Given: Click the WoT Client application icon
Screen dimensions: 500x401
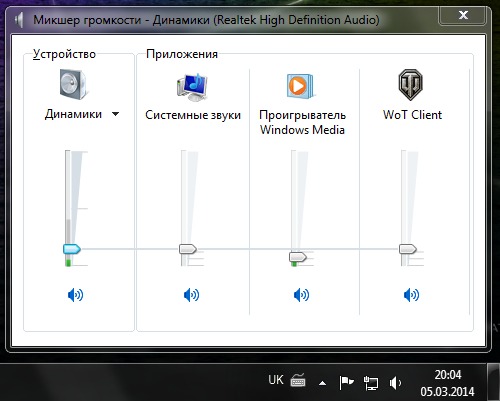Looking at the screenshot, I should click(410, 85).
